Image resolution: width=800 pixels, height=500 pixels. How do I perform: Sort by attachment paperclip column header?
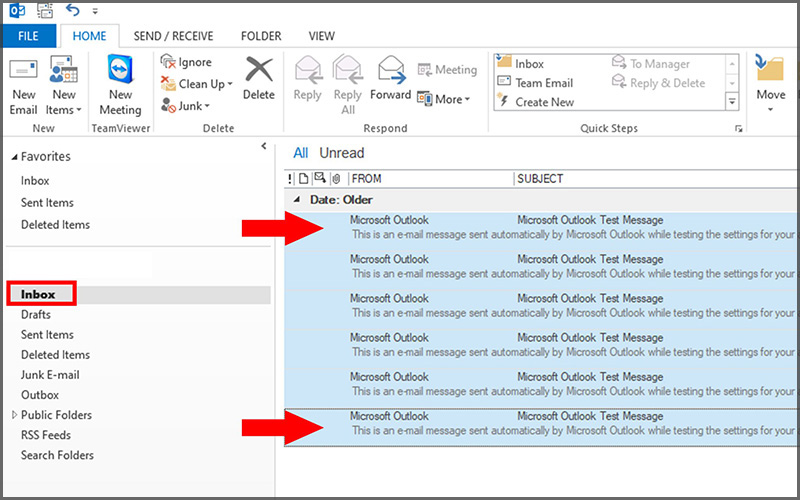tap(336, 179)
